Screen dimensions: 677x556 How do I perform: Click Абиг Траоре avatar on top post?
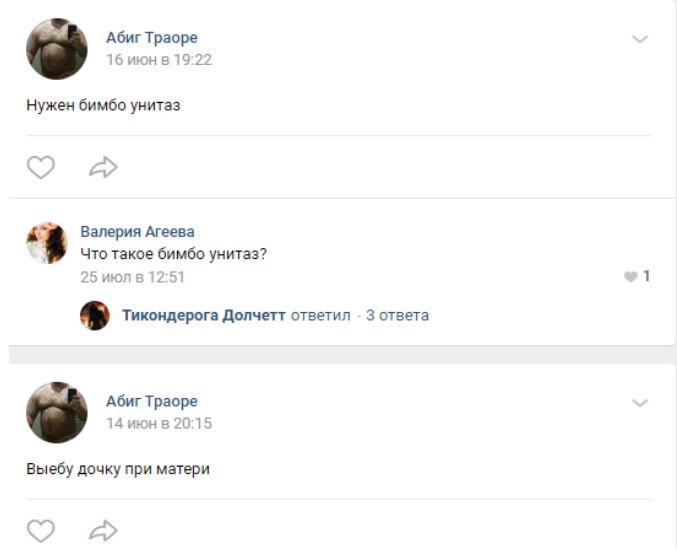[57, 49]
